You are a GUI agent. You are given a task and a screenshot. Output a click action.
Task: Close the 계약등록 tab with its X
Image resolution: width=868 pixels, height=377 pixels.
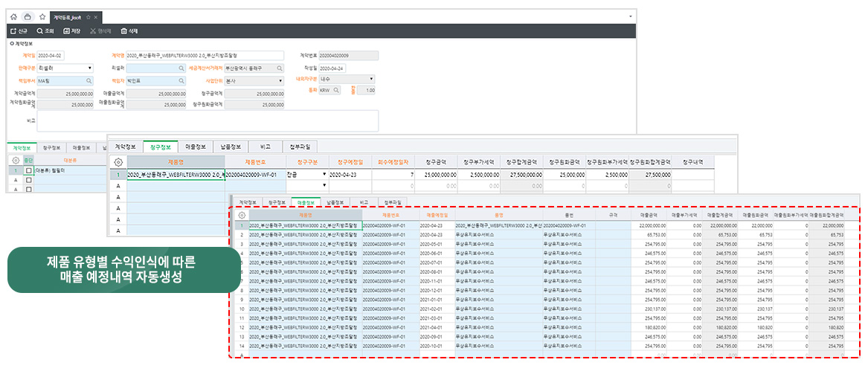(95, 18)
